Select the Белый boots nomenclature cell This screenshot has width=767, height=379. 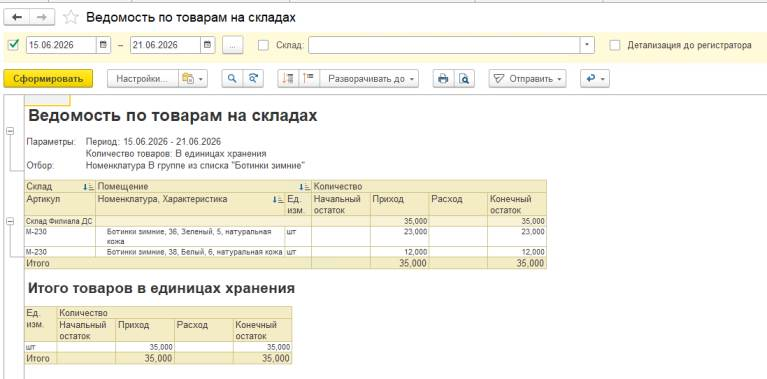pos(190,252)
